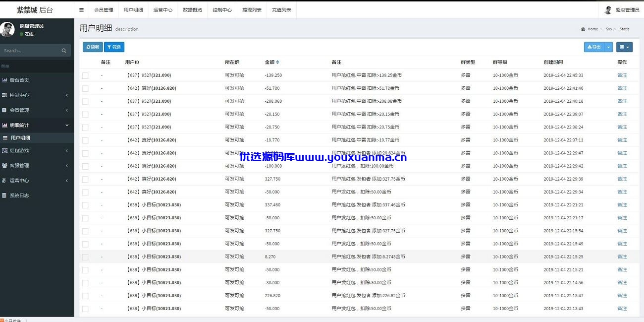644x322 pixels.
Task: Tick checkbox for row 2019-12-04 22:13:47
Action: [x=85, y=296]
